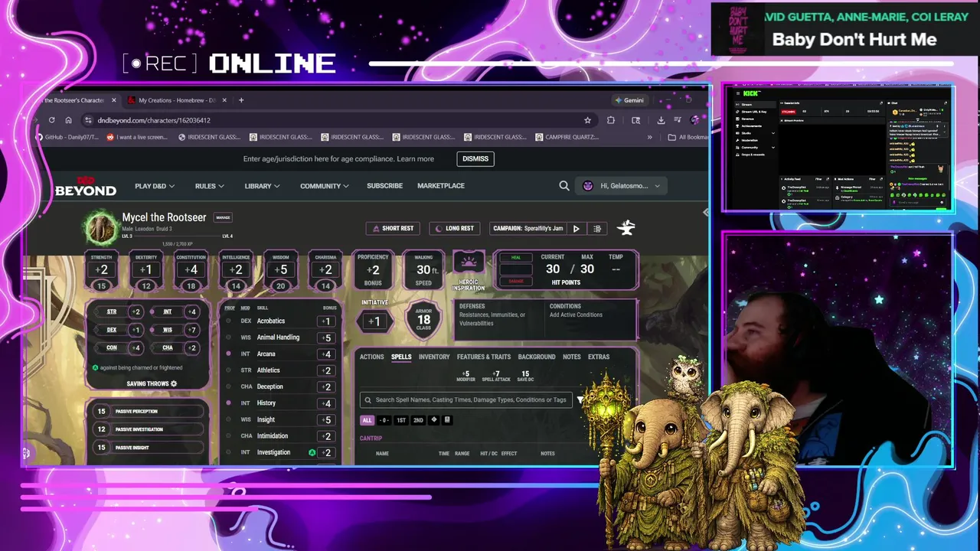Screen dimensions: 980x551
Task: Bookmark this page with the star icon
Action: tap(587, 120)
